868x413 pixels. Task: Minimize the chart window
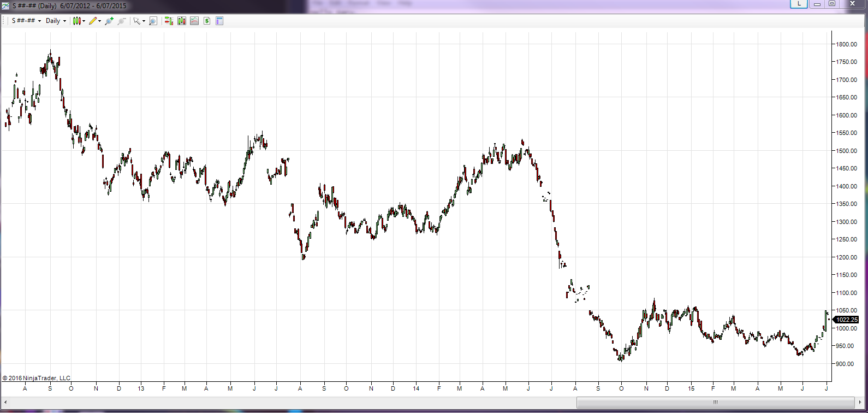pos(817,3)
